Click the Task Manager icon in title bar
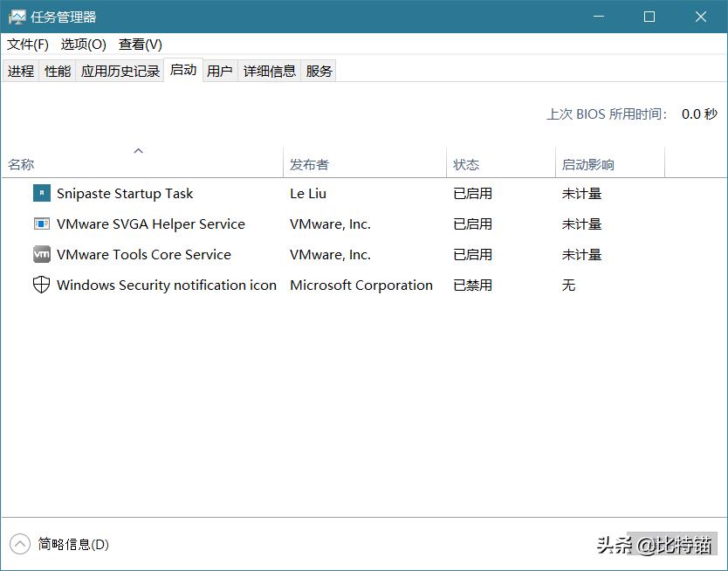Screen dimensions: 728x571 pos(18,17)
